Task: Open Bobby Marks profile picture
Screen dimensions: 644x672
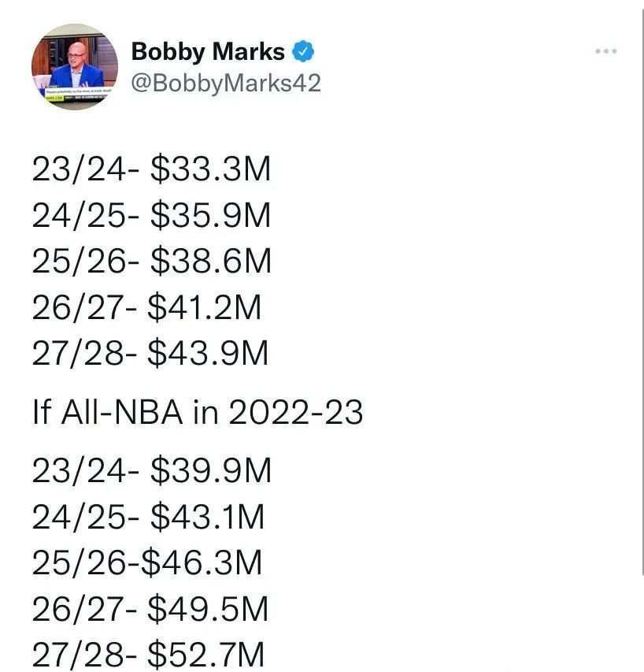Action: tap(75, 67)
